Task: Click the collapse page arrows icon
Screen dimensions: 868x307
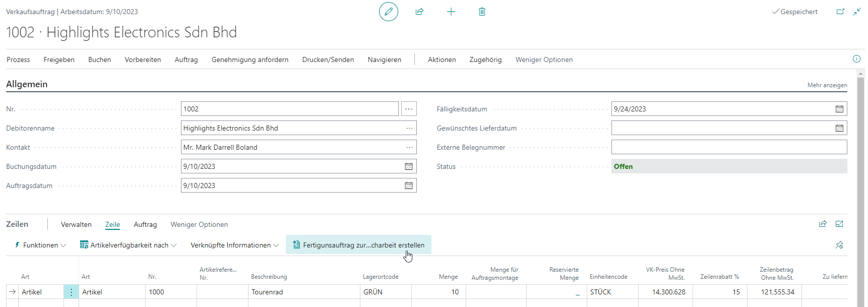Action: point(857,12)
